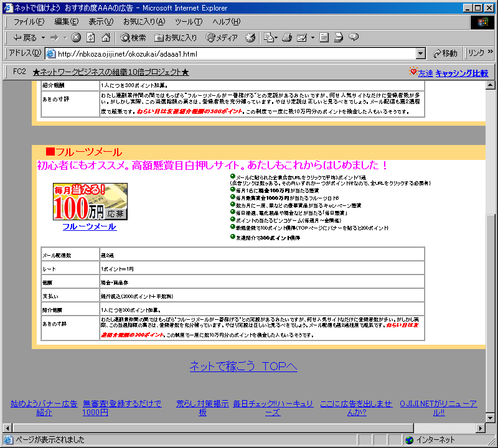Viewport: 498px width, 448px height.
Task: Click the vertical scrollbar thumb
Action: point(491,313)
